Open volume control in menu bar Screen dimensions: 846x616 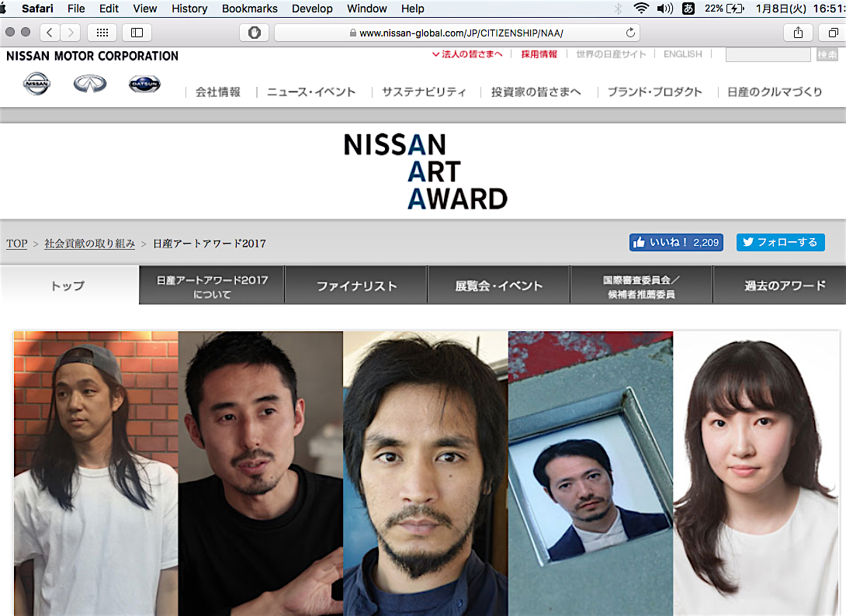[x=664, y=8]
